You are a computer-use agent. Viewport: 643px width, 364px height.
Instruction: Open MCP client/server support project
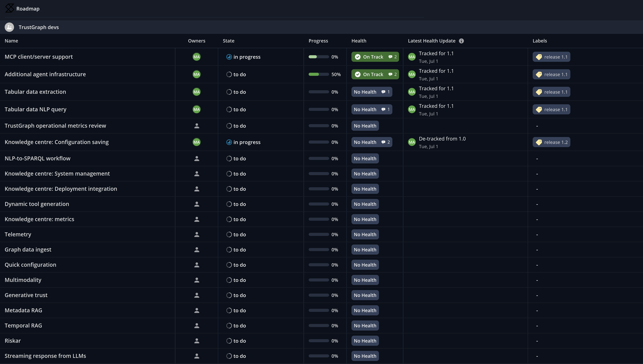pos(39,57)
